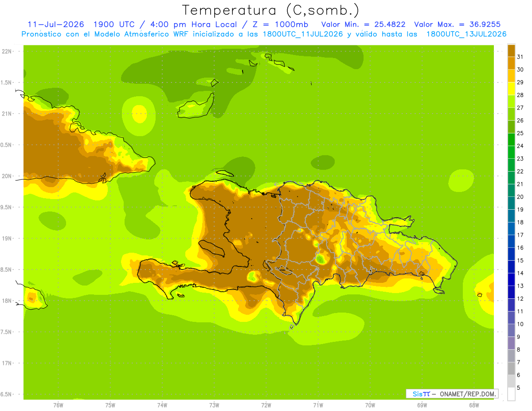The width and height of the screenshot is (532, 411).
Task: Click longitude label '70W'
Action: (370, 405)
